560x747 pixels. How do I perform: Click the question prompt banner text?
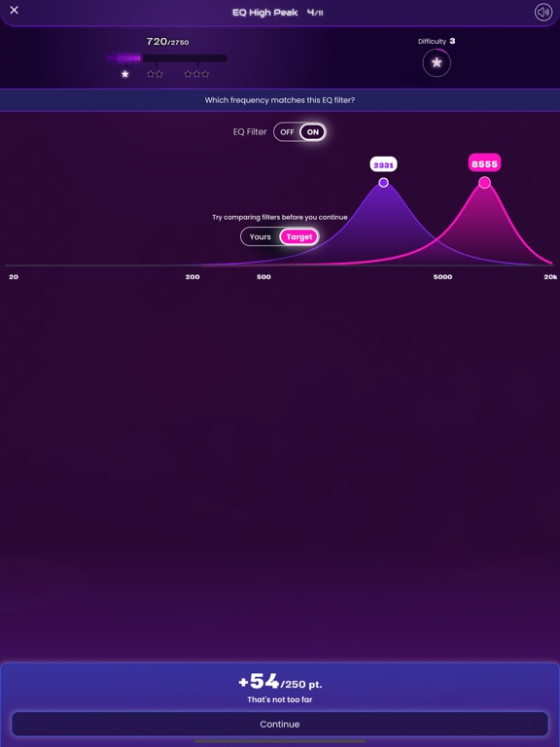point(280,100)
